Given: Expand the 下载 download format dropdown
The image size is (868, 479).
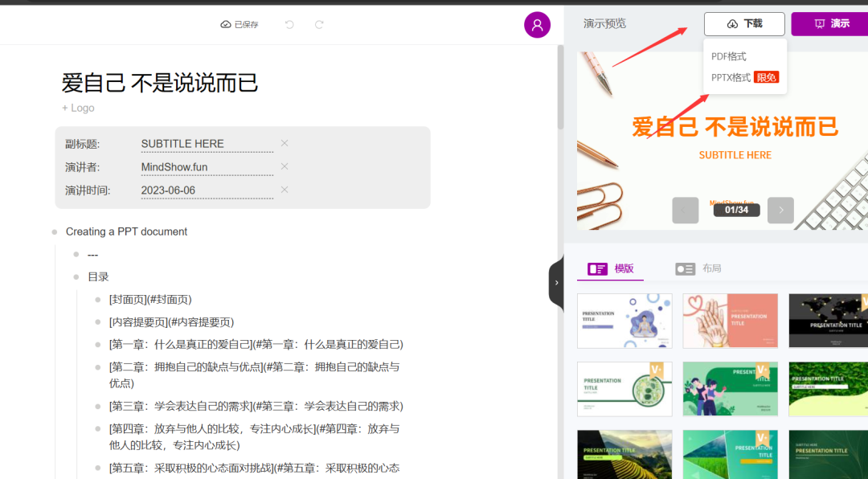Looking at the screenshot, I should coord(743,24).
